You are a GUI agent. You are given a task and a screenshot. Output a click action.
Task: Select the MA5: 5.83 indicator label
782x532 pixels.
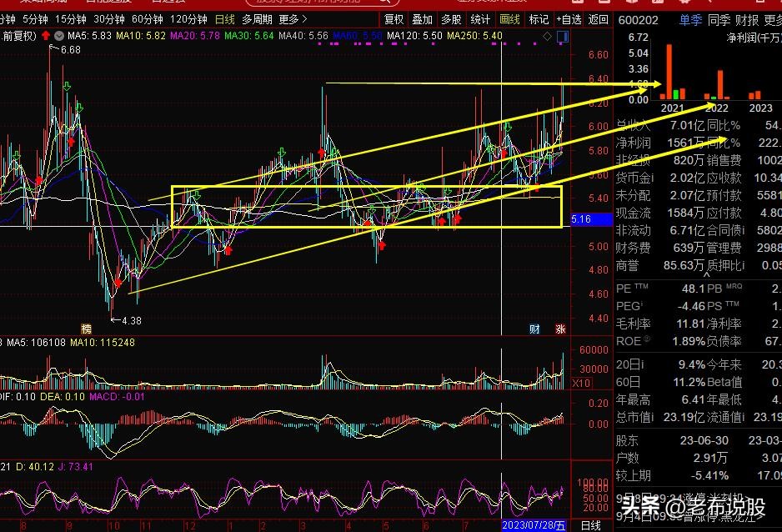click(x=89, y=36)
